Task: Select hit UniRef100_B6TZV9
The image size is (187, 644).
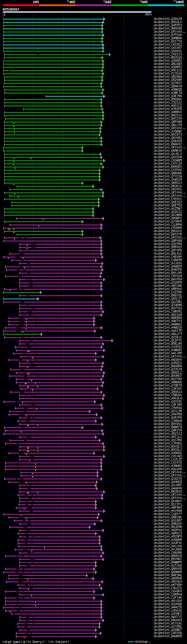Action: pyautogui.click(x=168, y=119)
